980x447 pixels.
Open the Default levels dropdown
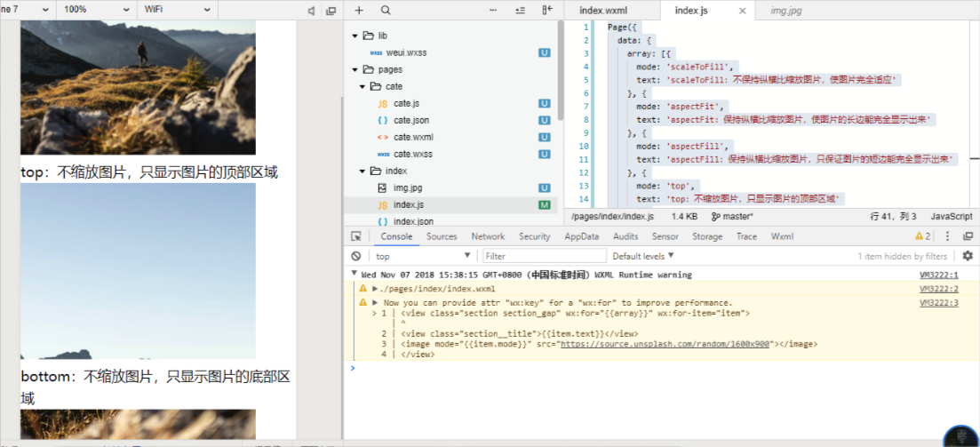click(x=644, y=256)
